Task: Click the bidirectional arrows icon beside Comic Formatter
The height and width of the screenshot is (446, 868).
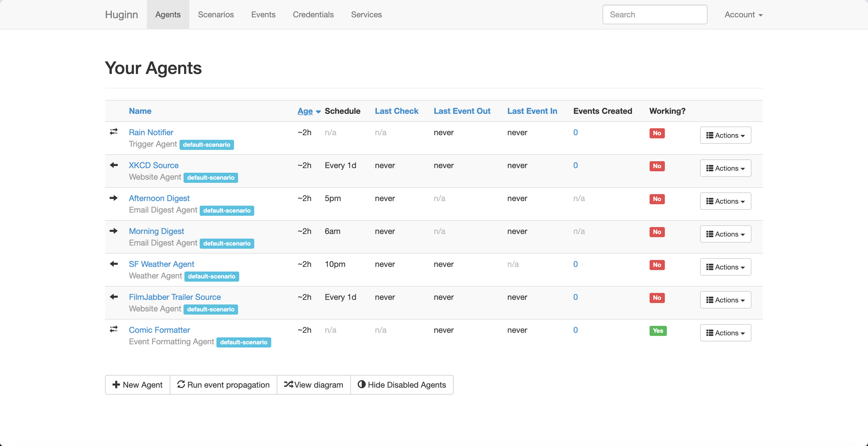Action: pos(114,329)
